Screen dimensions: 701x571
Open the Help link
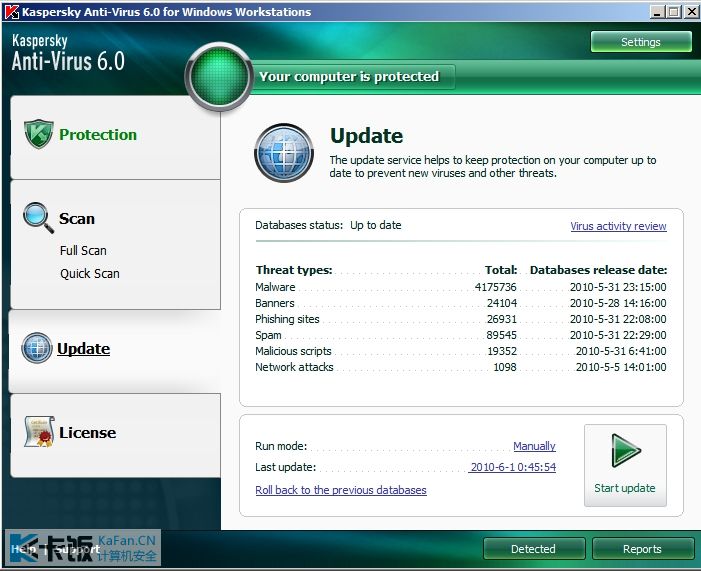(24, 549)
